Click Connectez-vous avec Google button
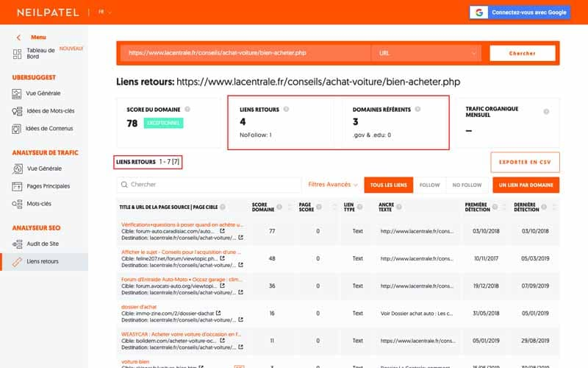The height and width of the screenshot is (368, 588). click(x=520, y=13)
